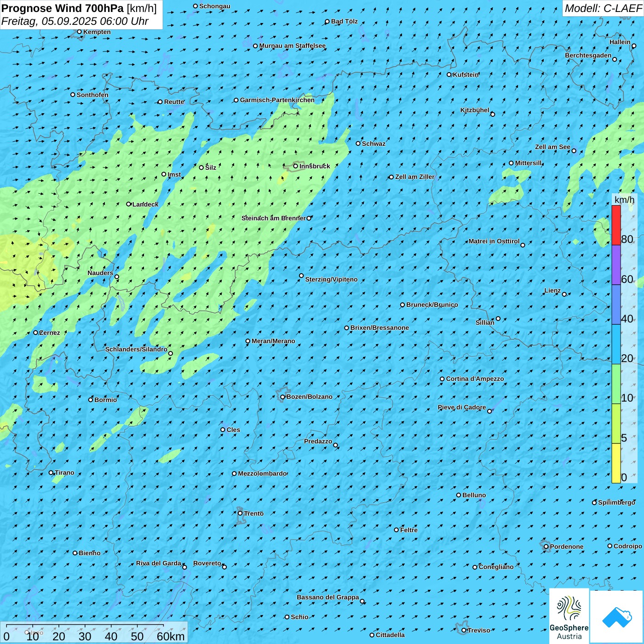
Task: Click the Tirano label
Action: pos(64,472)
